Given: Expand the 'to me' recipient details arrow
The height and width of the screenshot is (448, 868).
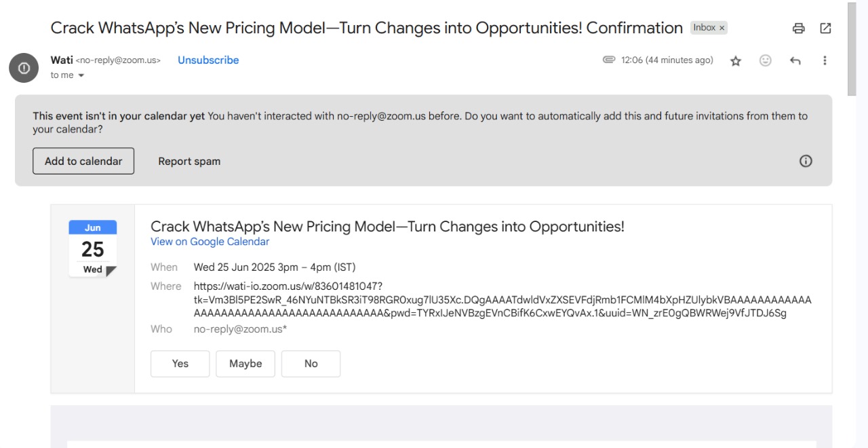Looking at the screenshot, I should coord(81,75).
